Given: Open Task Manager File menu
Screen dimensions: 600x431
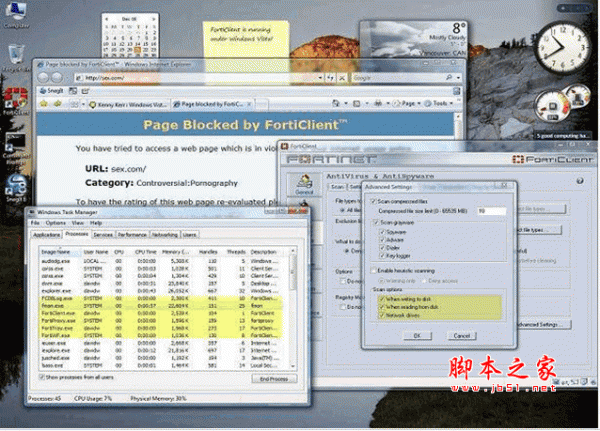Looking at the screenshot, I should pyautogui.click(x=35, y=223).
